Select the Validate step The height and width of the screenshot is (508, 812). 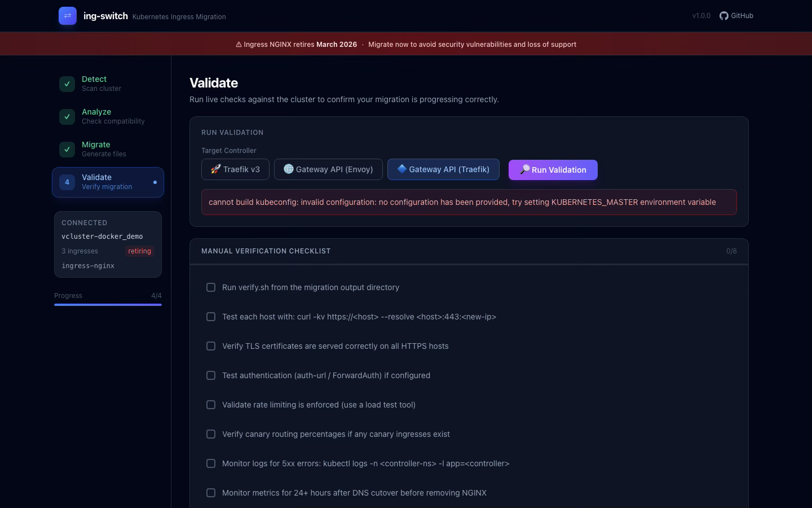click(x=108, y=182)
